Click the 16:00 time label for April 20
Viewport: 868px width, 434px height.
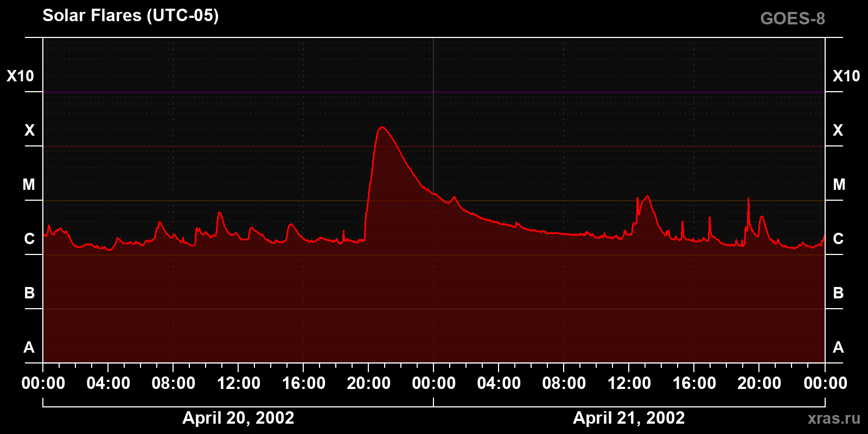click(x=304, y=383)
